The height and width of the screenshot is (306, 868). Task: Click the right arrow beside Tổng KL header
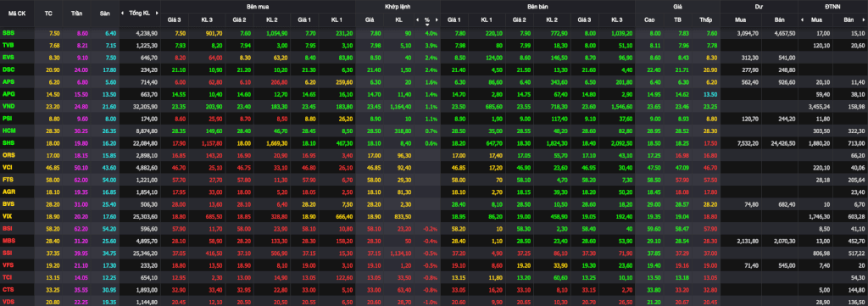[x=156, y=12]
